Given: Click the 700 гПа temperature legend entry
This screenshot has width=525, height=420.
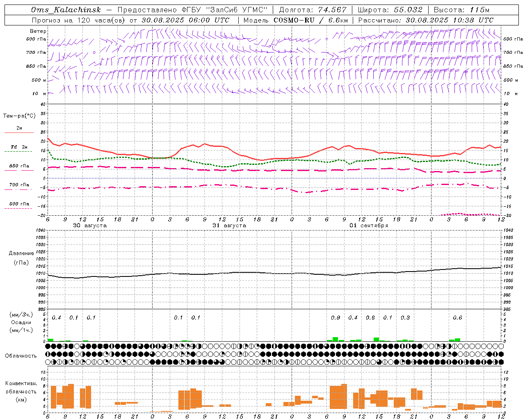Looking at the screenshot, I should (19, 185).
